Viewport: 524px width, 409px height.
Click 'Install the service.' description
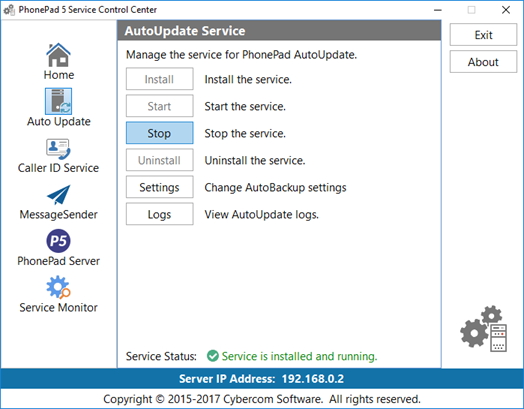(248, 79)
